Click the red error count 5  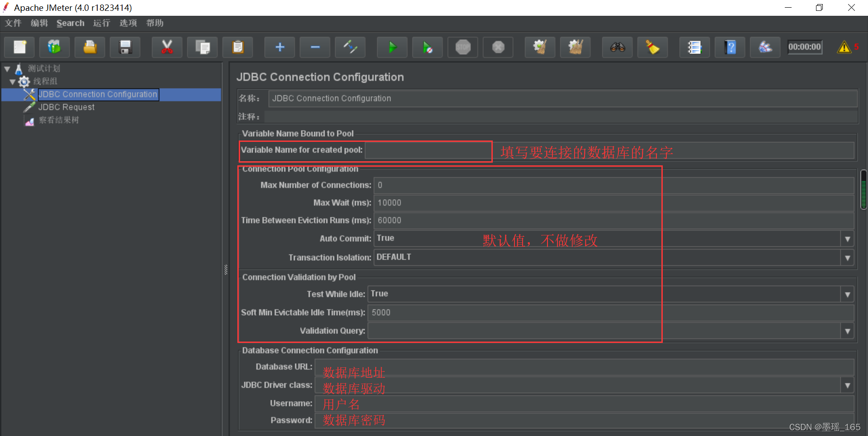[856, 47]
